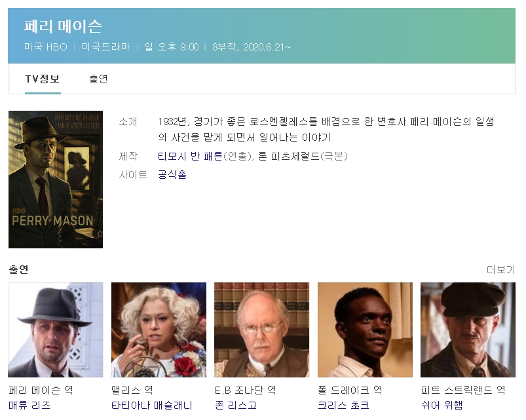
Task: Click the Perry Mason poster image
Action: point(56,180)
